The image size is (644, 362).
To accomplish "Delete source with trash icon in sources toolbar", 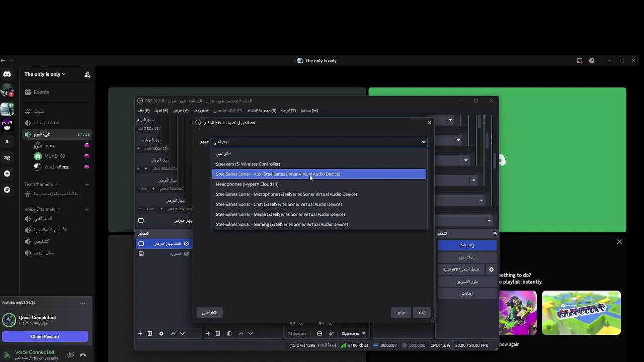I will point(218,333).
